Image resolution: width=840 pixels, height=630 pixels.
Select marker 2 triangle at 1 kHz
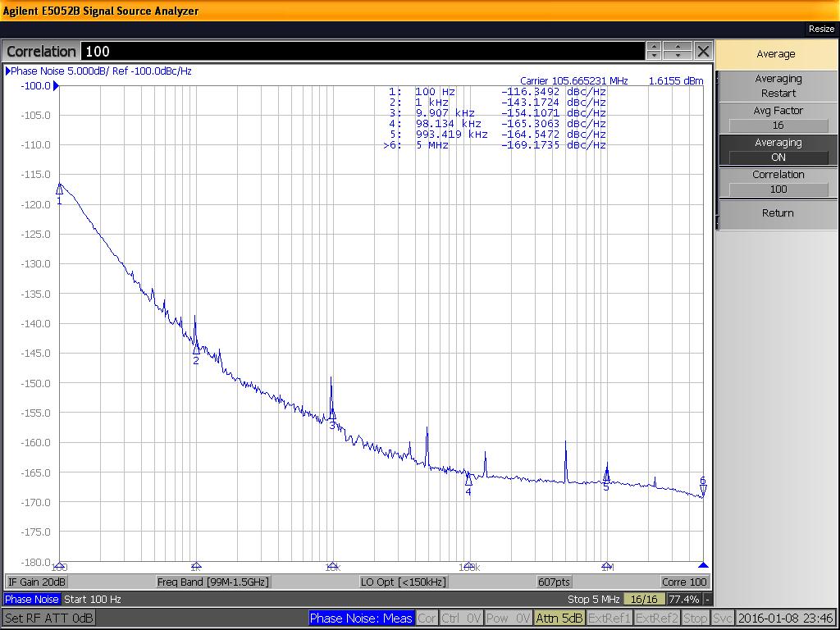(196, 349)
